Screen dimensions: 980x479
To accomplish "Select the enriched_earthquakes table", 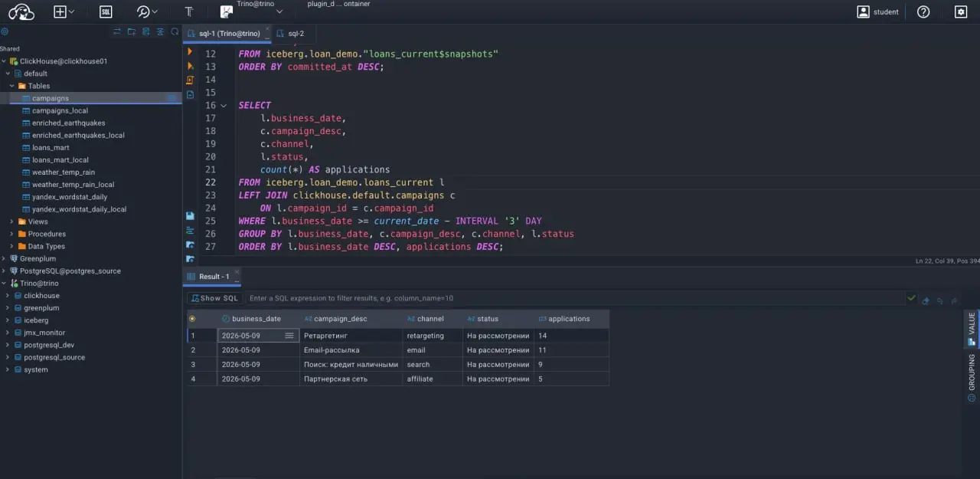I will coord(69,123).
